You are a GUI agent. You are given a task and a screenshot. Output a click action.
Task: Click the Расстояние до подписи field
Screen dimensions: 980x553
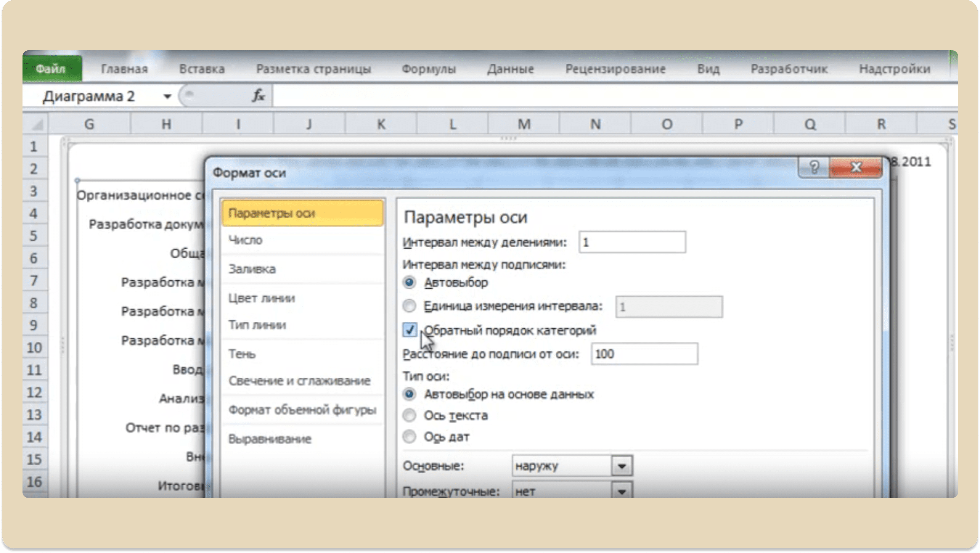point(645,354)
